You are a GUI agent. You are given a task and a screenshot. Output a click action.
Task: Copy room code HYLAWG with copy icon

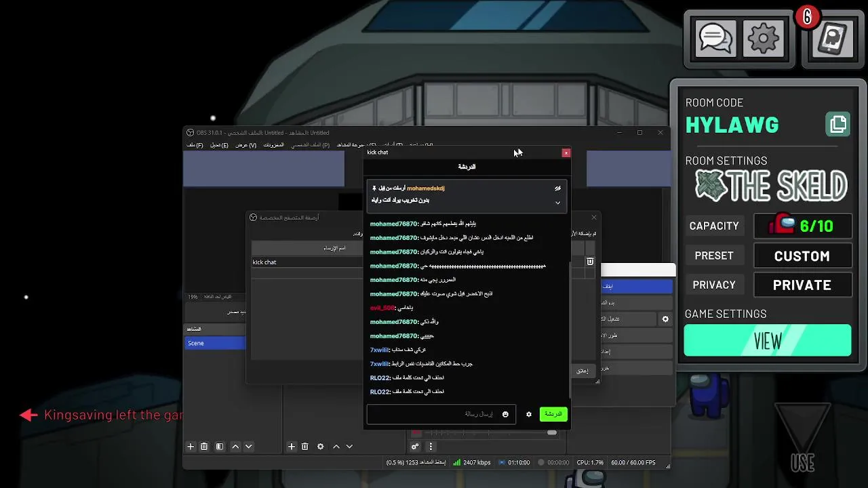pos(838,125)
